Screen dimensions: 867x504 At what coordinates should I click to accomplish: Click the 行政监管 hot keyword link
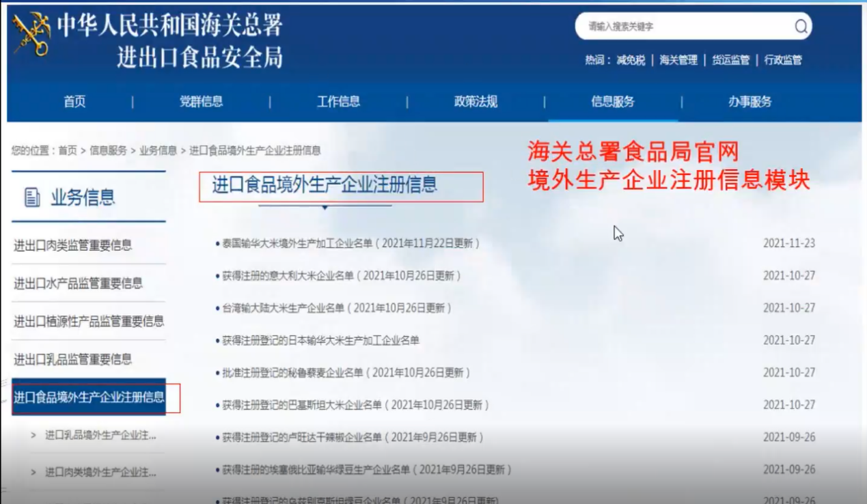pyautogui.click(x=783, y=60)
